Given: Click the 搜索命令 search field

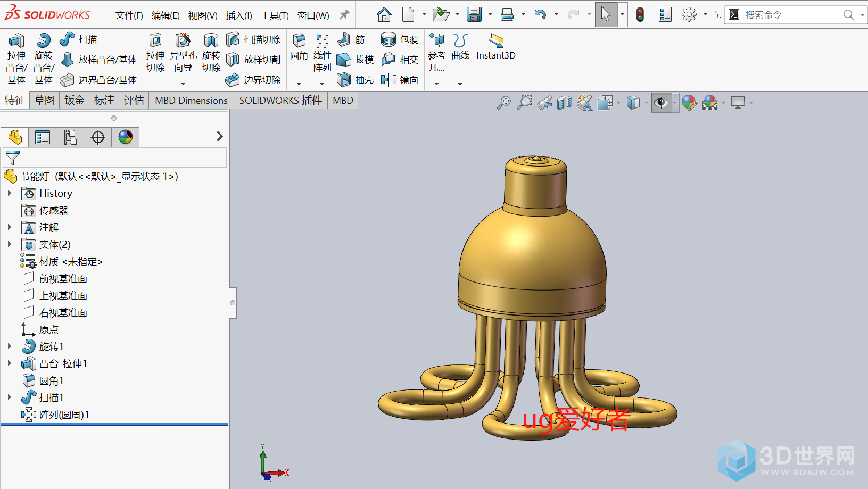Looking at the screenshot, I should pos(790,15).
